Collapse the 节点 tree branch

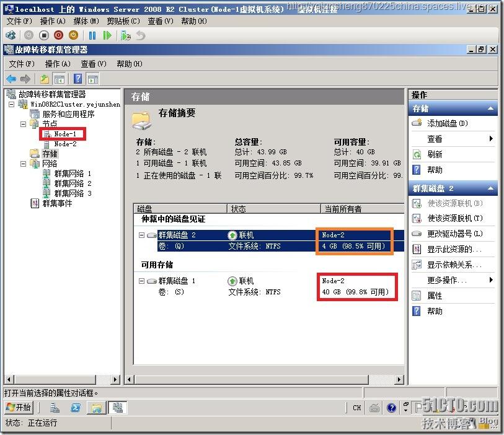click(23, 124)
